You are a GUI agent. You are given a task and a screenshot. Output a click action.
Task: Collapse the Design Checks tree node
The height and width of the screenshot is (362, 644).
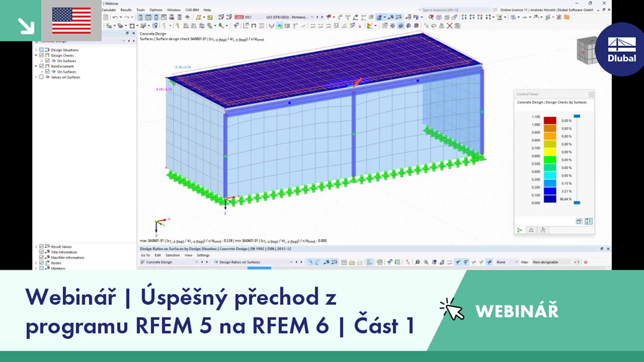click(x=36, y=55)
